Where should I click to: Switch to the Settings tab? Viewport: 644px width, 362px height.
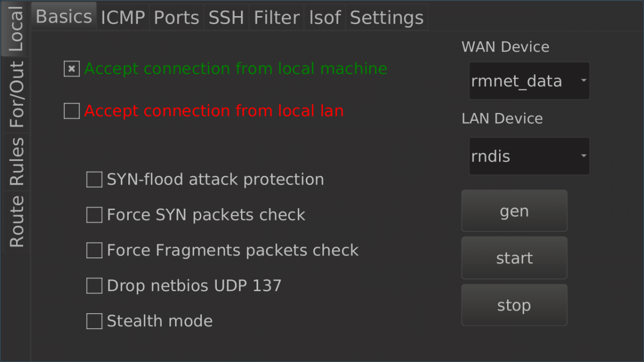(x=386, y=18)
